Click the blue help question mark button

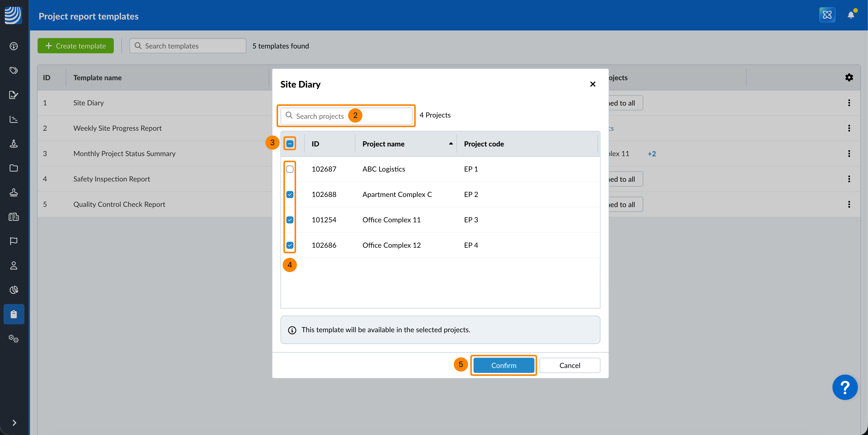pyautogui.click(x=844, y=387)
